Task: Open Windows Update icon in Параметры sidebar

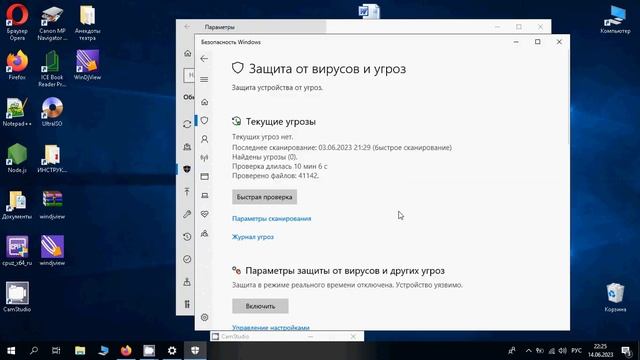Action: coord(187,124)
